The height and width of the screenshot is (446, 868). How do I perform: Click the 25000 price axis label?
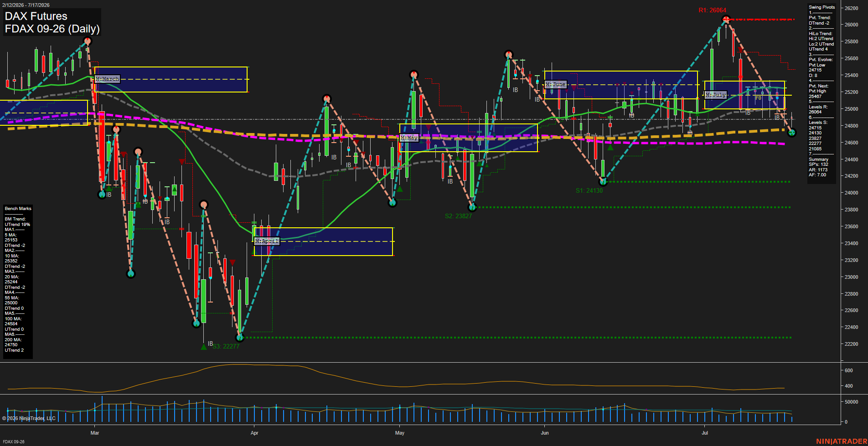tap(852, 109)
